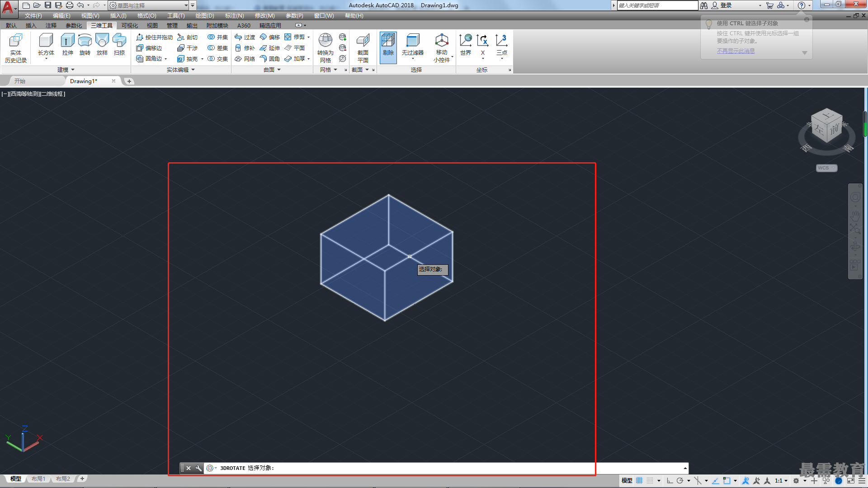Switch to the 默认 ribbon tab
Viewport: 868px width, 488px height.
coord(11,25)
